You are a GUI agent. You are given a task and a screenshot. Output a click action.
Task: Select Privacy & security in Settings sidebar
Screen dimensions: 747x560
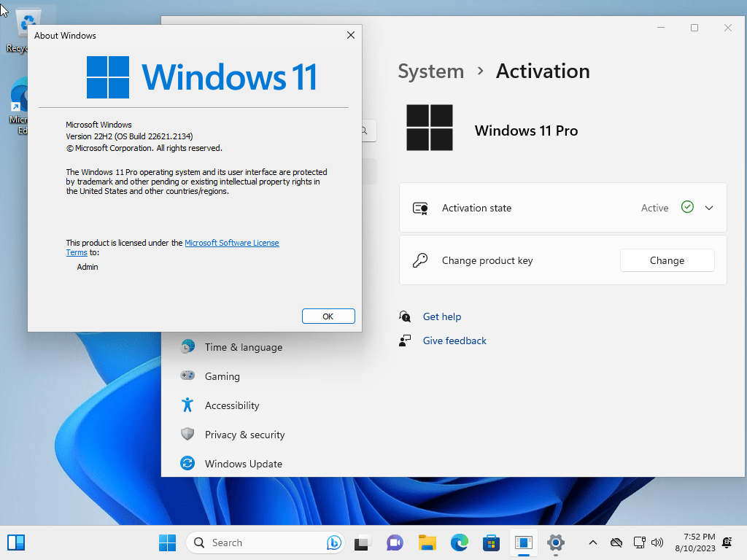click(x=245, y=435)
